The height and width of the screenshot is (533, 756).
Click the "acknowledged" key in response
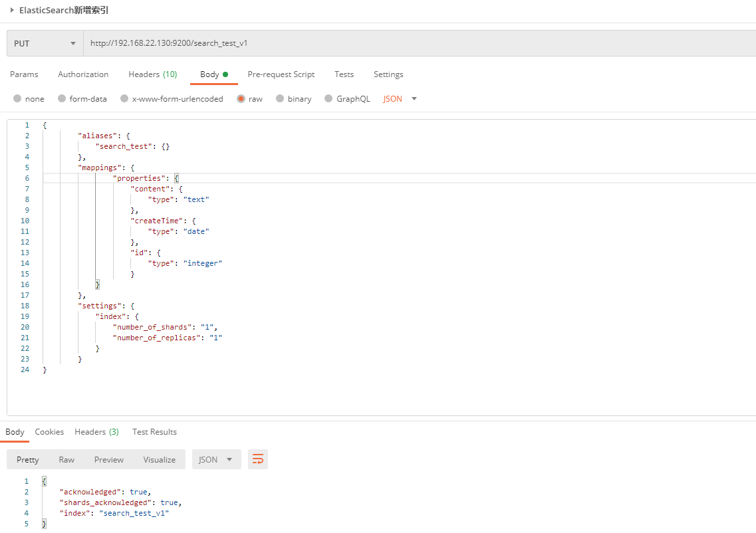coord(90,492)
